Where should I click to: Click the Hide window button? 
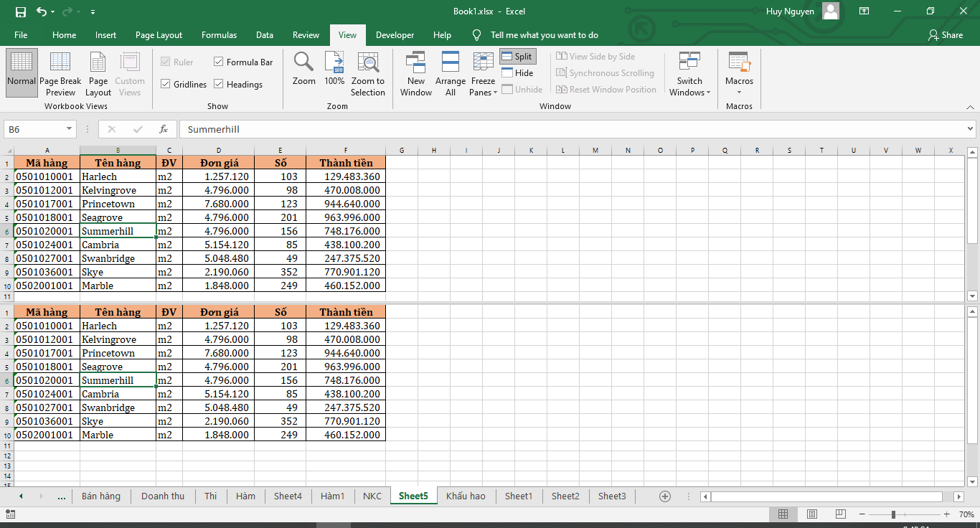click(518, 73)
